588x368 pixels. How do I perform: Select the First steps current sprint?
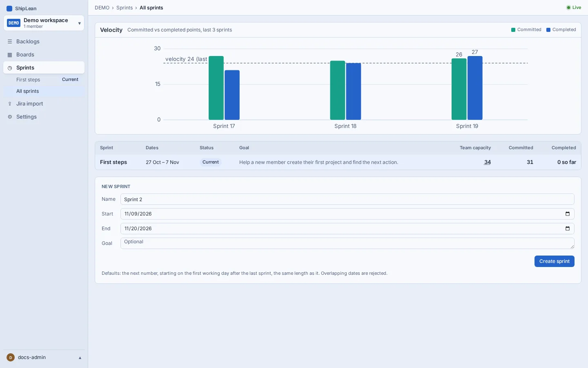tap(44, 80)
